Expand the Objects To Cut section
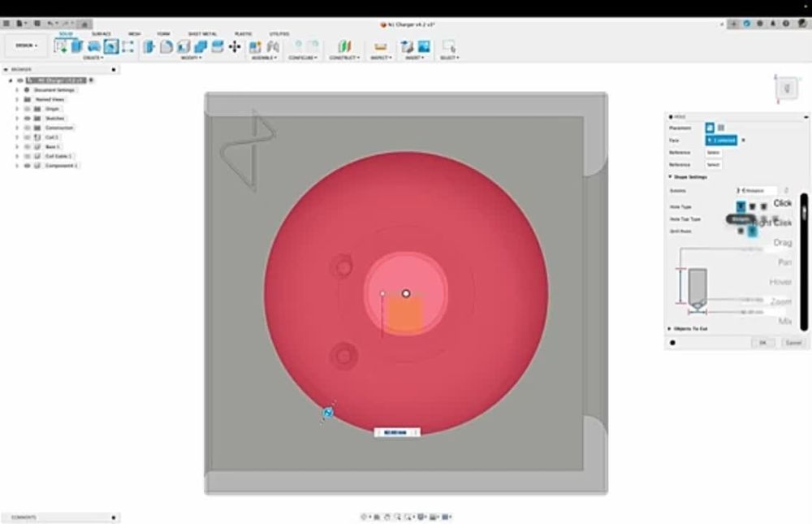 coord(670,328)
